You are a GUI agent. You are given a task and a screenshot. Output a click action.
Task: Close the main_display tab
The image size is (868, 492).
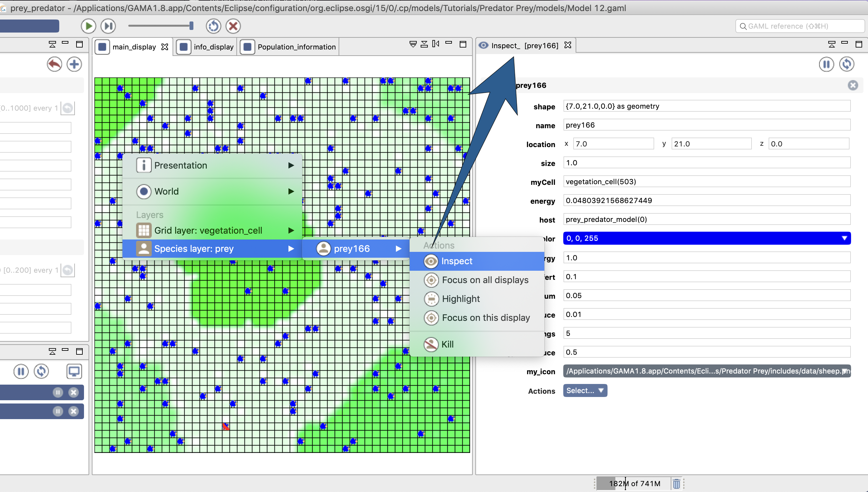(x=165, y=47)
